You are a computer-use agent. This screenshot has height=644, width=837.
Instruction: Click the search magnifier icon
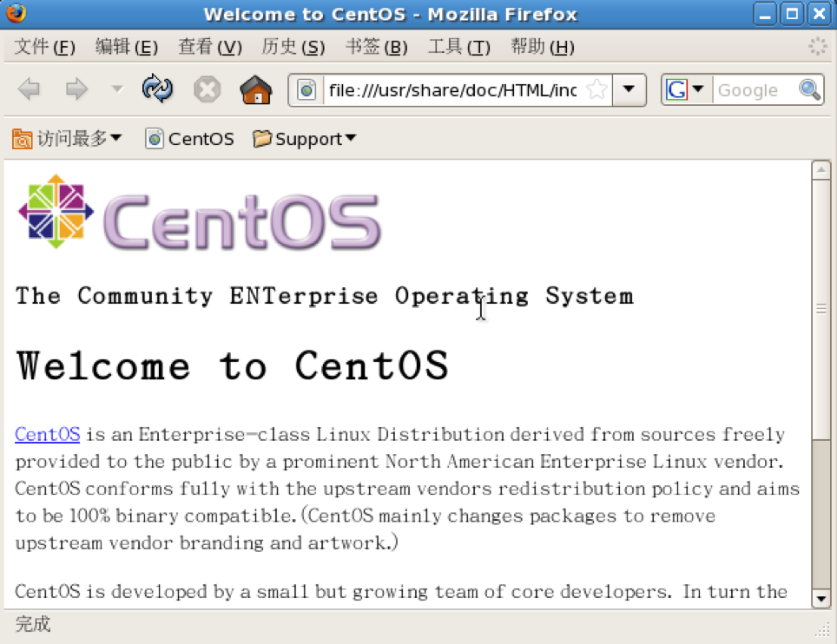(x=810, y=89)
